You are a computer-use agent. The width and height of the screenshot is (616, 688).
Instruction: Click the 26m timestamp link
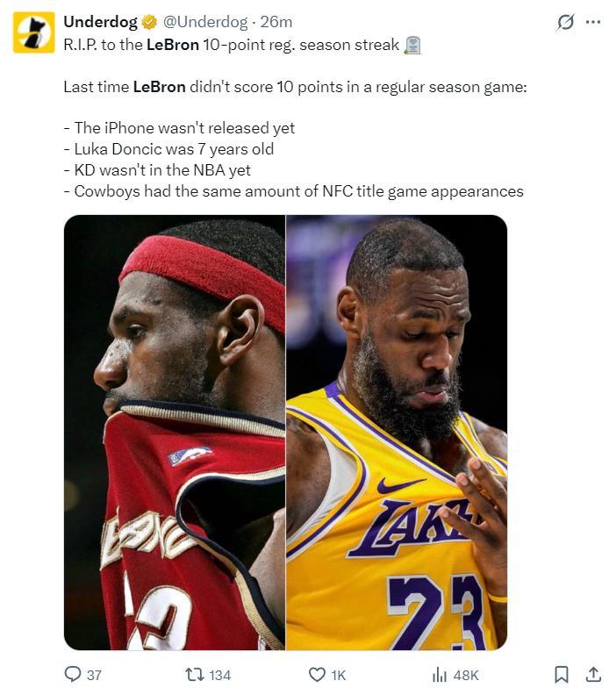point(276,21)
